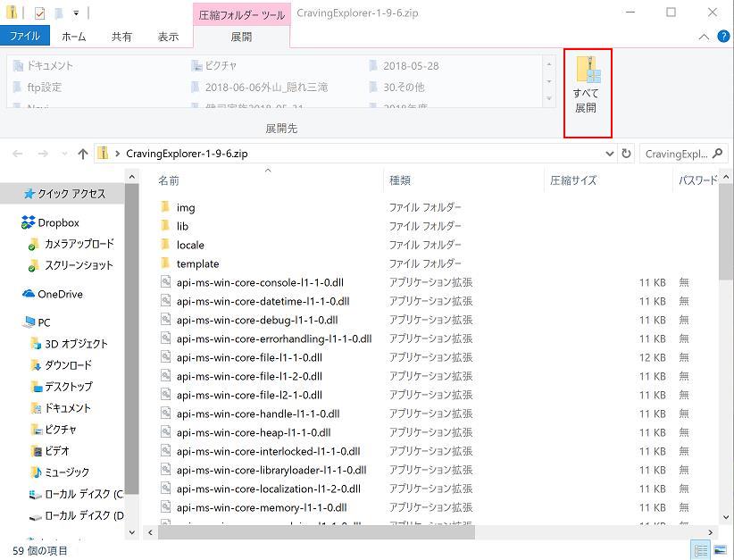Refresh the current folder view

tap(626, 154)
